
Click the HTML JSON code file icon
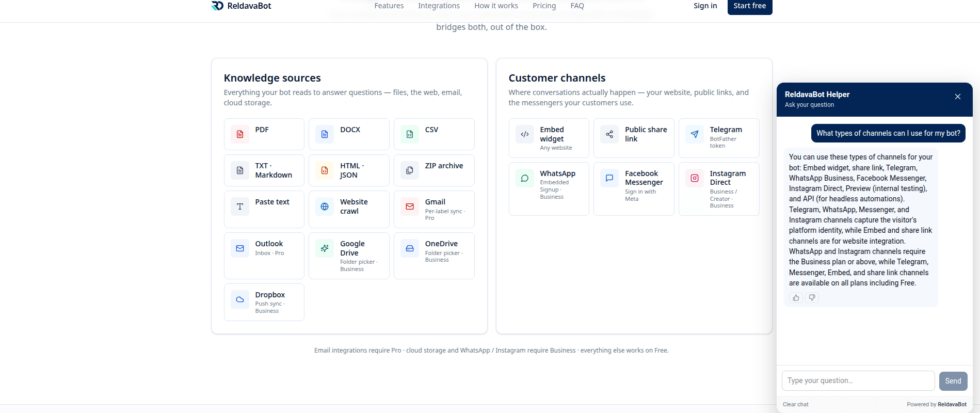coord(325,170)
